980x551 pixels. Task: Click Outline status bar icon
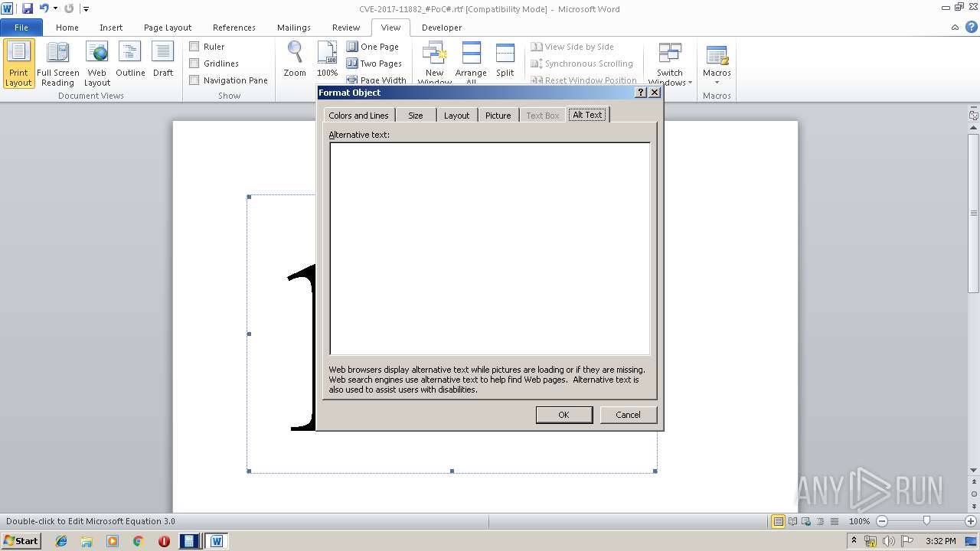click(x=820, y=521)
